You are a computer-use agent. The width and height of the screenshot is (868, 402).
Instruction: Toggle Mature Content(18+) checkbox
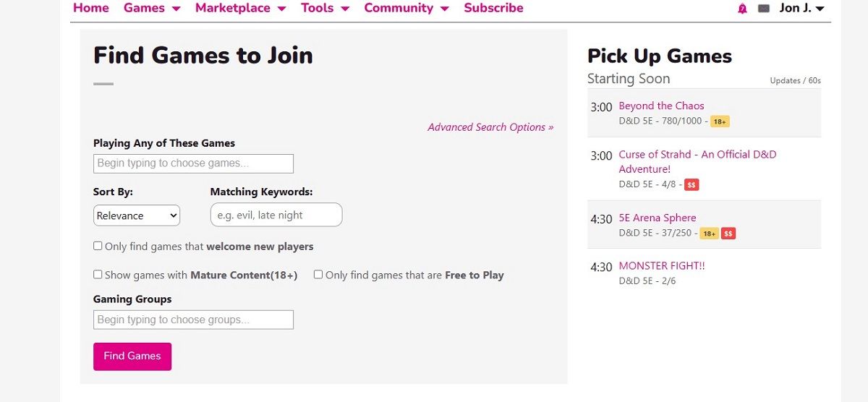tap(98, 275)
